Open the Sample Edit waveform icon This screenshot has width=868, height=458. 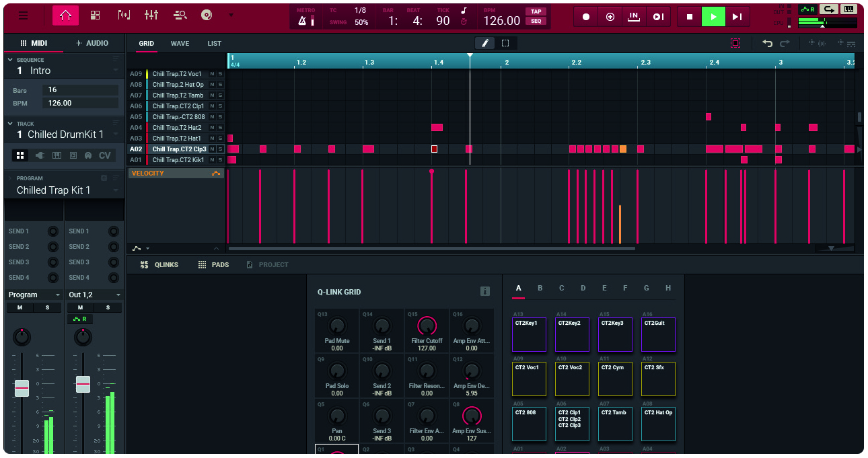click(124, 15)
